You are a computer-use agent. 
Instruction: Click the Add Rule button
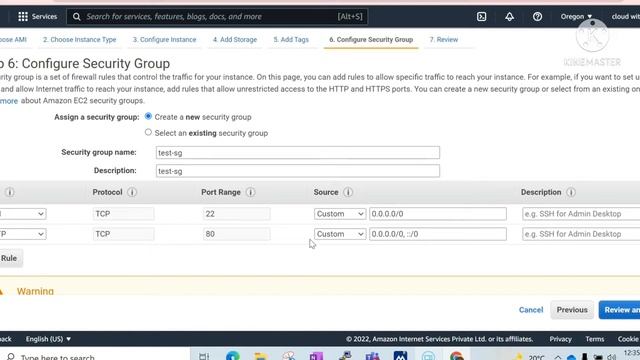[x=11, y=258]
